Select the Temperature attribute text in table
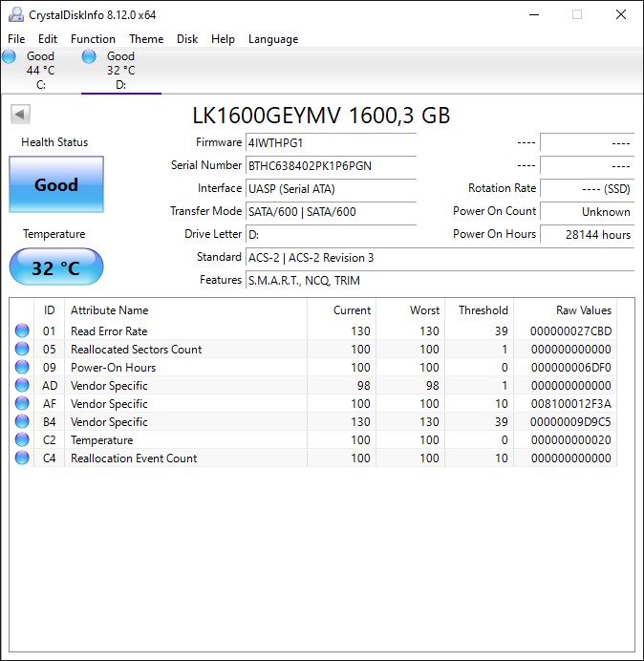This screenshot has width=644, height=661. point(101,440)
